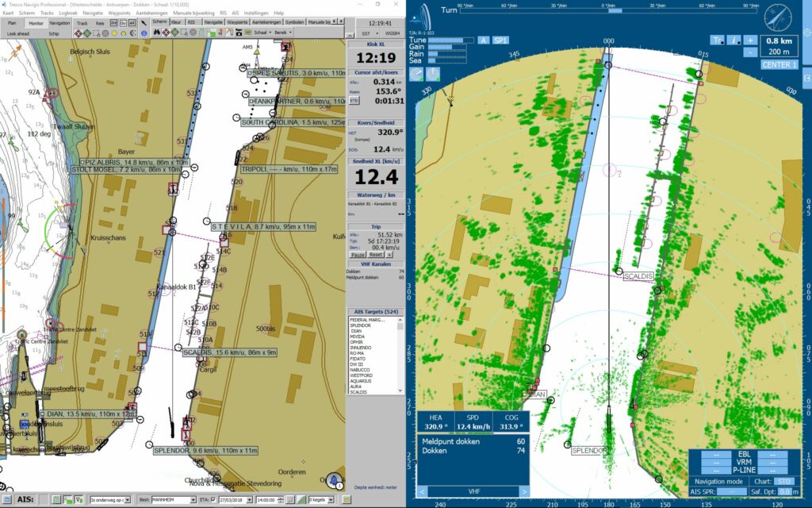Open radar settings gear icon
This screenshot has height=508, width=812.
coord(806,32)
